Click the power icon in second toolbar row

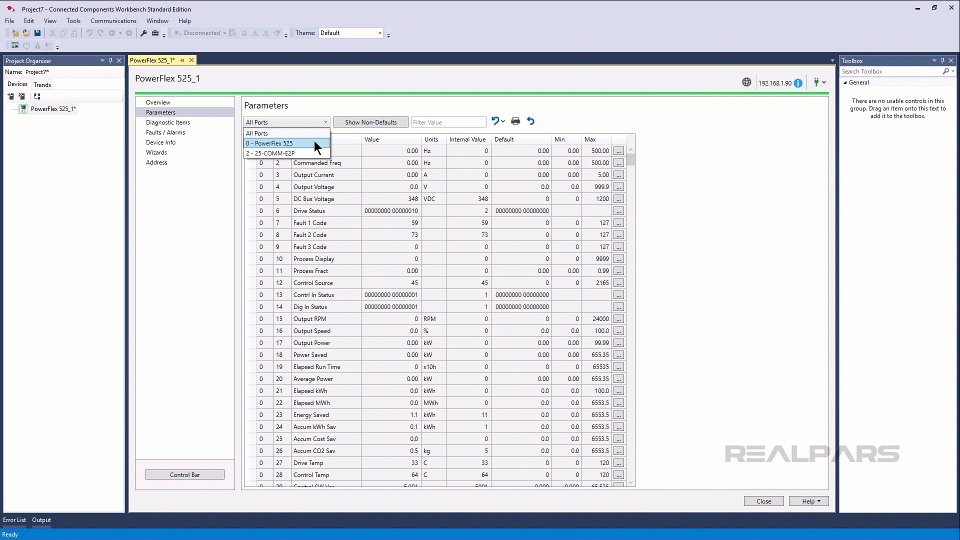26,45
